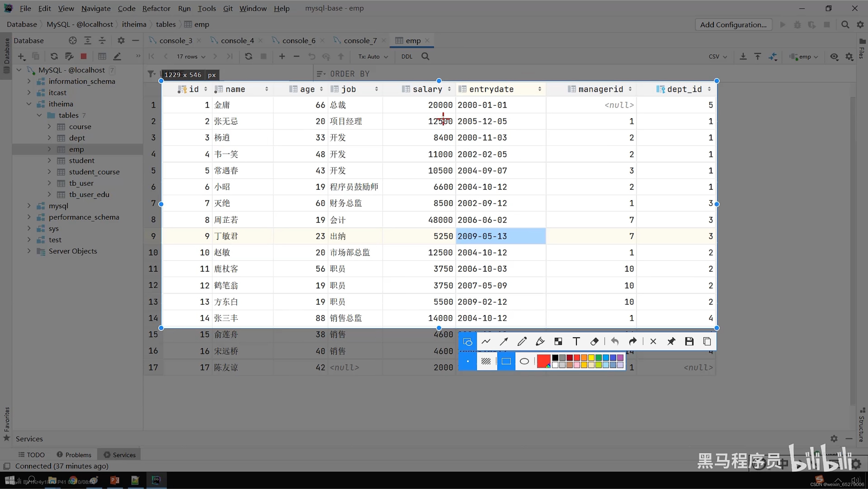
Task: Select the arrow annotation tool
Action: coord(504,342)
